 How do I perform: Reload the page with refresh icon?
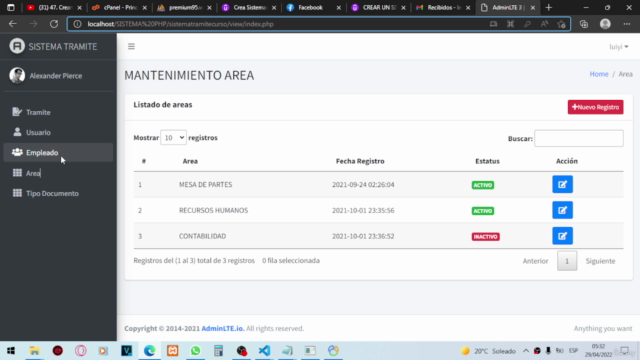click(x=54, y=24)
